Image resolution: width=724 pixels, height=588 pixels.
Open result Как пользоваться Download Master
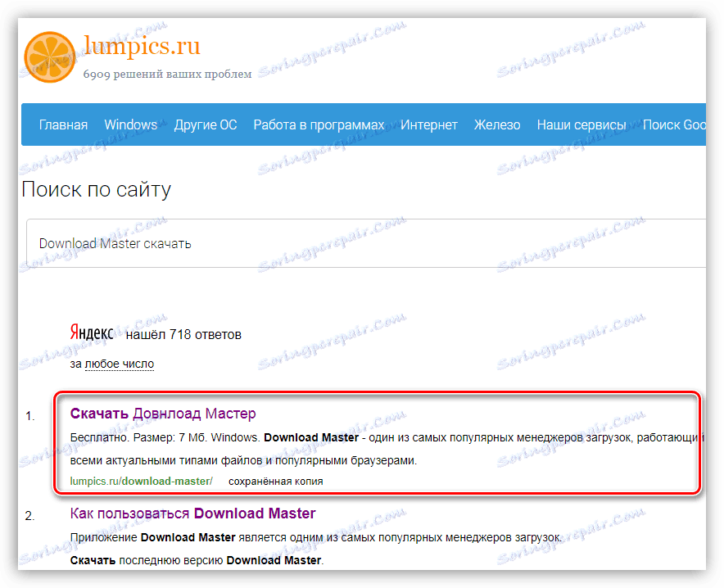[x=192, y=513]
